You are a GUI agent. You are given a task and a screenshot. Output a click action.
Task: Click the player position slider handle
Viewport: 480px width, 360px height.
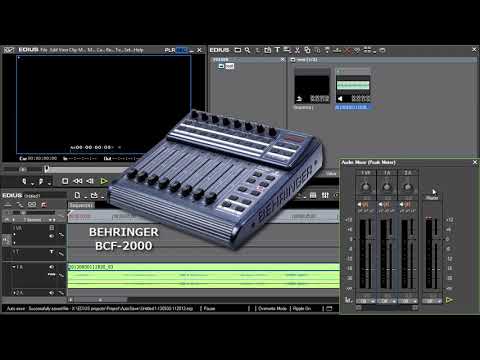[x=47, y=169]
